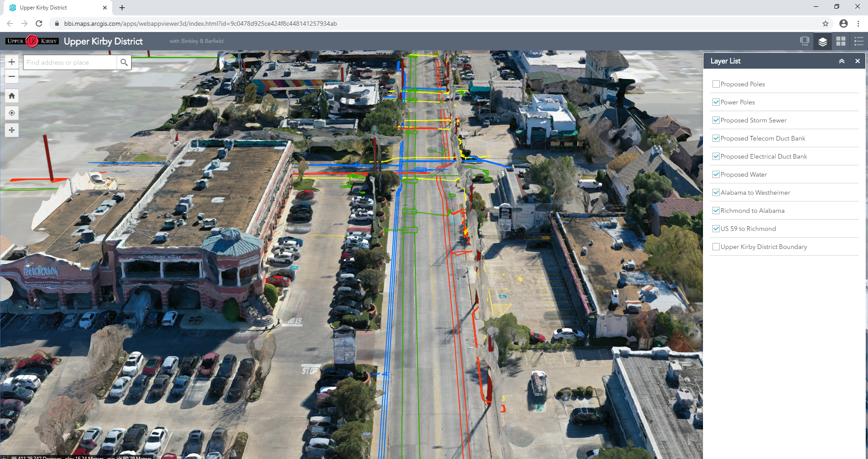868x459 pixels.
Task: Select the Upper Kirby District browser tab
Action: [54, 8]
